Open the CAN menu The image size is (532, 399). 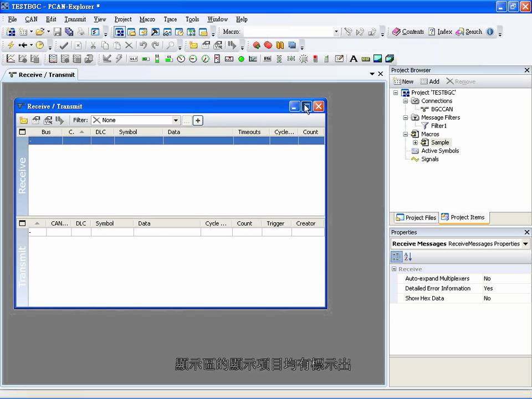31,19
